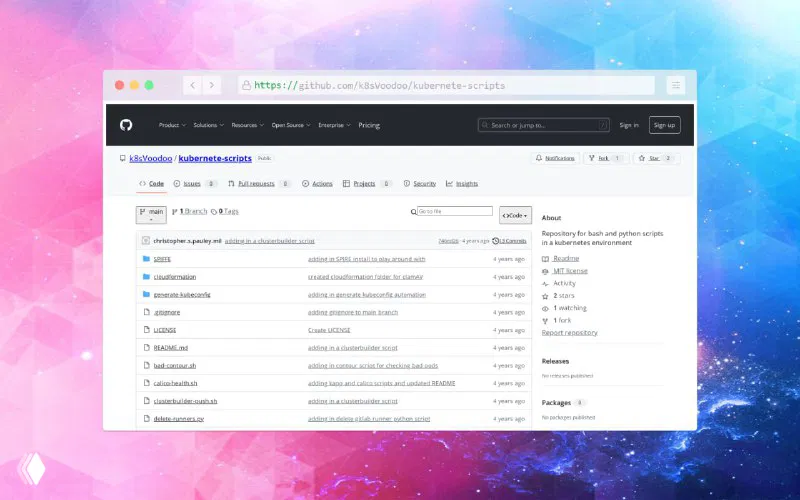
Task: Open the Releases heading link
Action: 555,361
